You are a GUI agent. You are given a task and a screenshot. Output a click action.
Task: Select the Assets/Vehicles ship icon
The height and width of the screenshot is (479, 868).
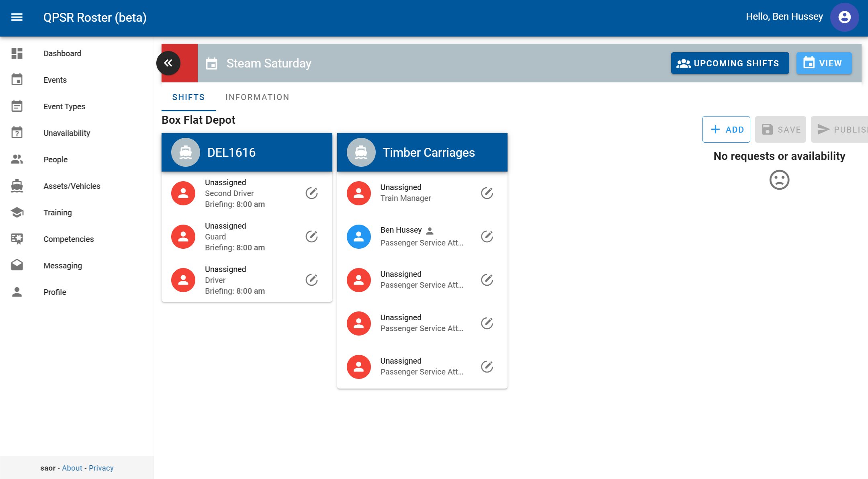pos(17,186)
